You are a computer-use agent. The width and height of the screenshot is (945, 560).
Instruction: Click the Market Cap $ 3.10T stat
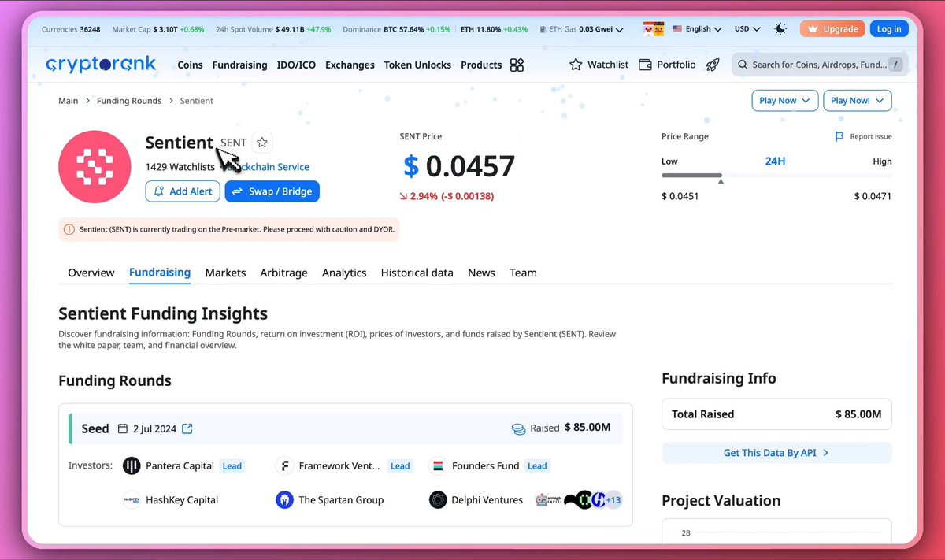(157, 29)
